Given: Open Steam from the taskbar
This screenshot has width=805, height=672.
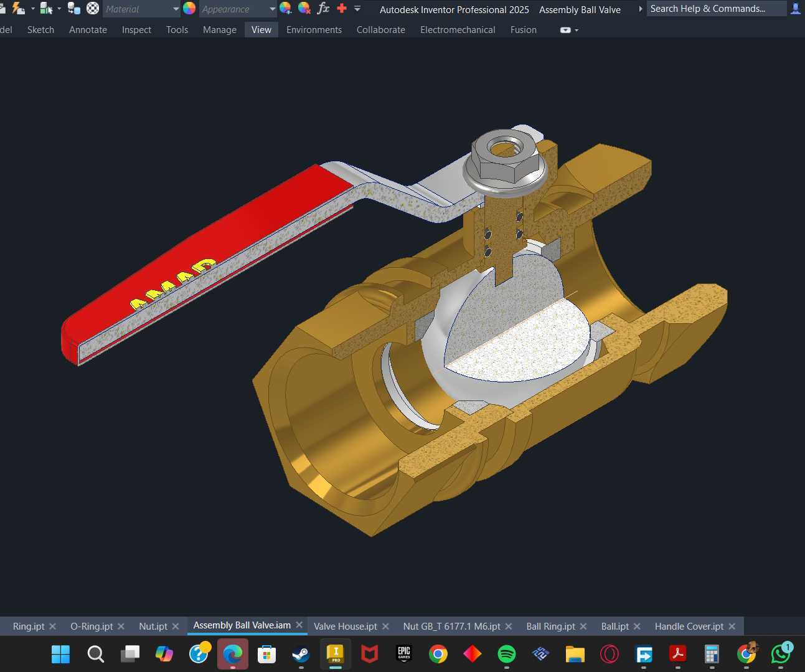Looking at the screenshot, I should coord(301,654).
